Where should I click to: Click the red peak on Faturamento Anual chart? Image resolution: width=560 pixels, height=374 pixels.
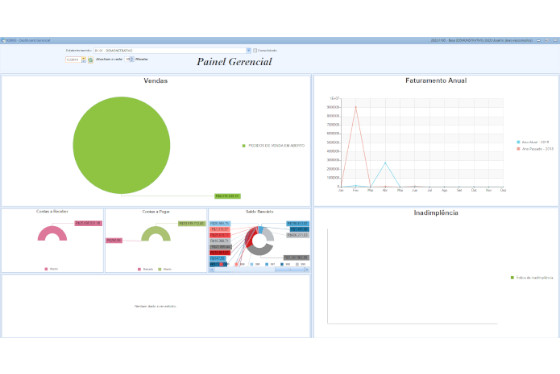[356, 106]
